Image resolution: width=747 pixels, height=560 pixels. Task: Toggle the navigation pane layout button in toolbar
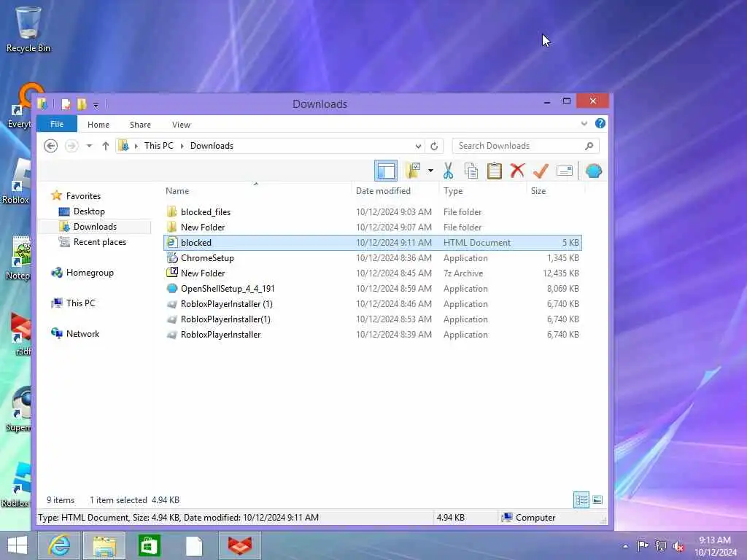point(385,171)
